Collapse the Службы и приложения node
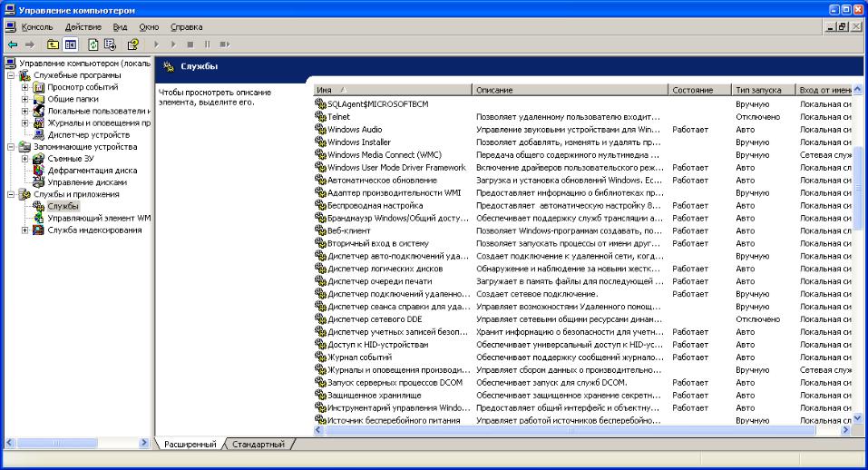This screenshot has height=470, width=868. [x=11, y=194]
